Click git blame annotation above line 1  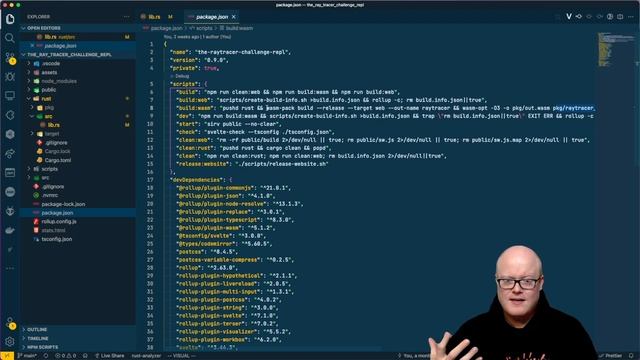198,37
